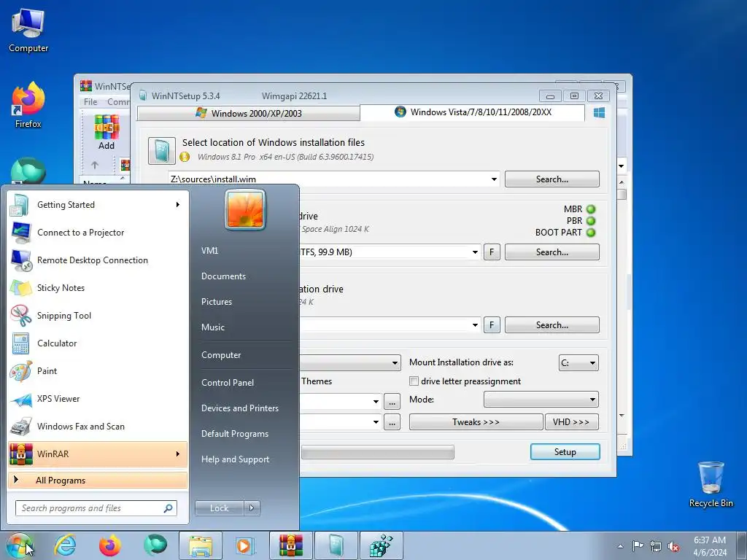Open Devices and Printers

239,408
